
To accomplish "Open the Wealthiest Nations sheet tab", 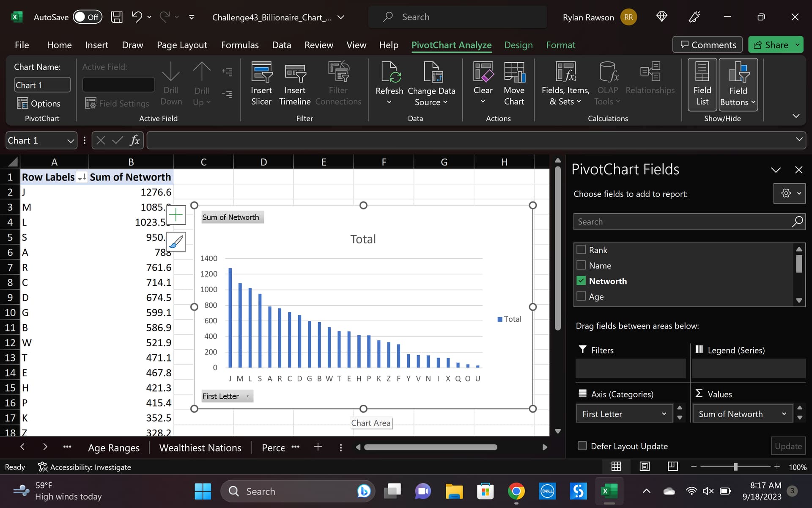I will click(x=200, y=447).
